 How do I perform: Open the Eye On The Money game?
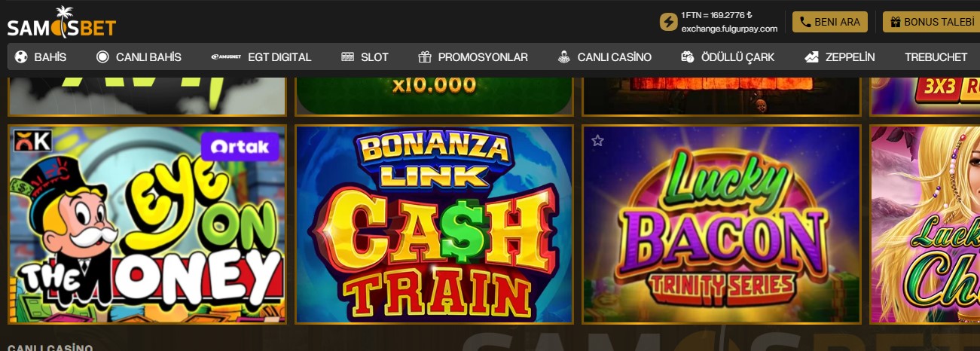tap(147, 224)
